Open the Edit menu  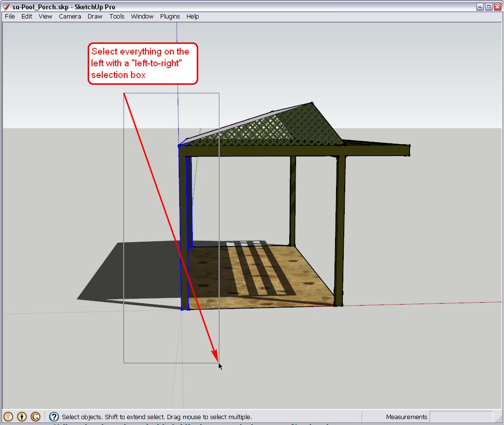click(27, 16)
